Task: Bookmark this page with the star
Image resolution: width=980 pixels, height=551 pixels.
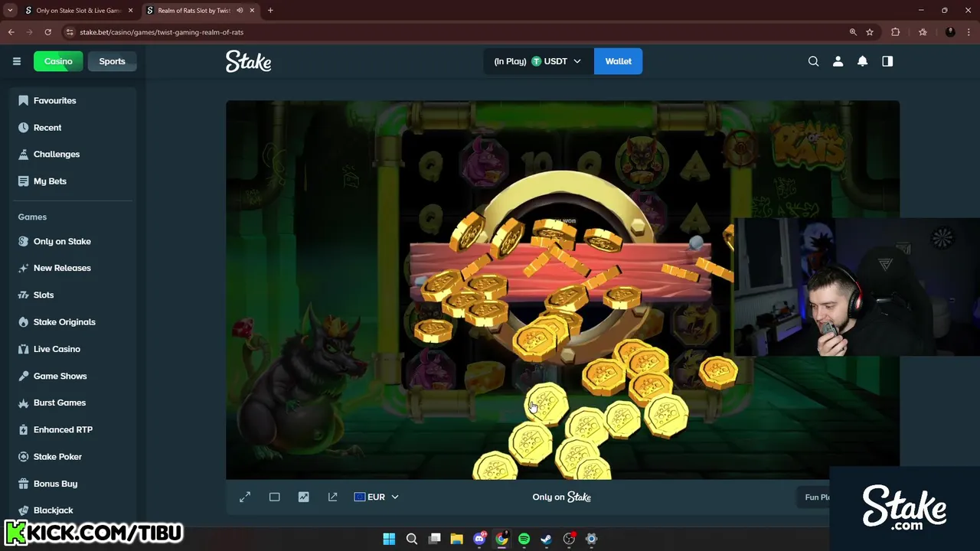Action: click(x=870, y=32)
